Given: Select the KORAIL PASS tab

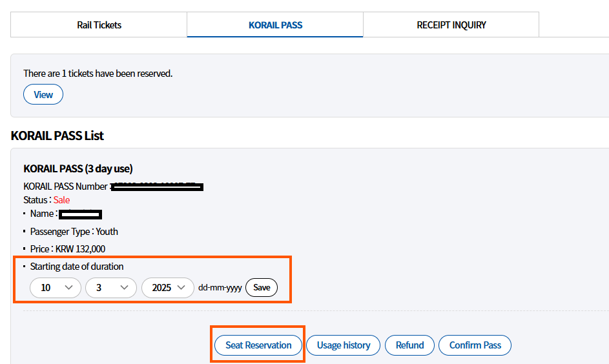Looking at the screenshot, I should click(275, 25).
